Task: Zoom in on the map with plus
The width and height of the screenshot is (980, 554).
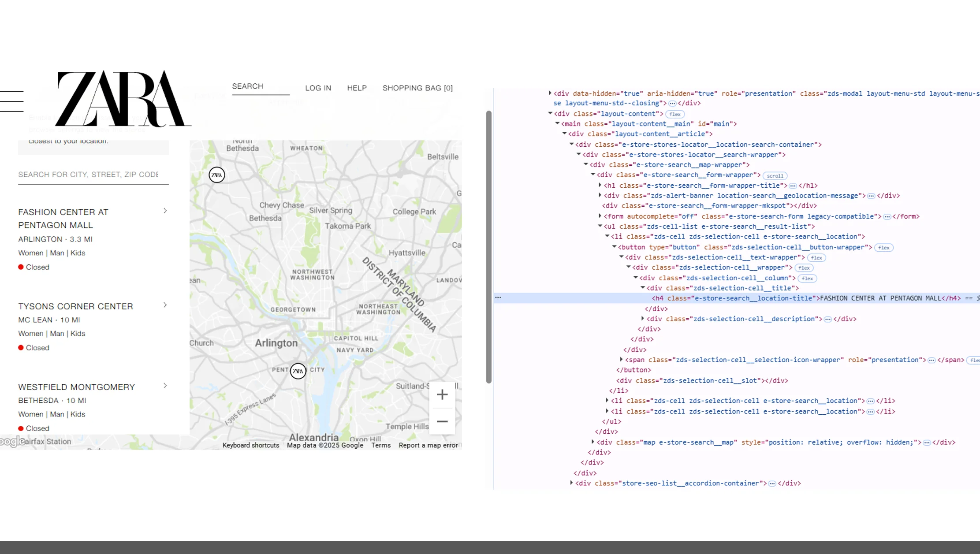Action: pyautogui.click(x=442, y=394)
